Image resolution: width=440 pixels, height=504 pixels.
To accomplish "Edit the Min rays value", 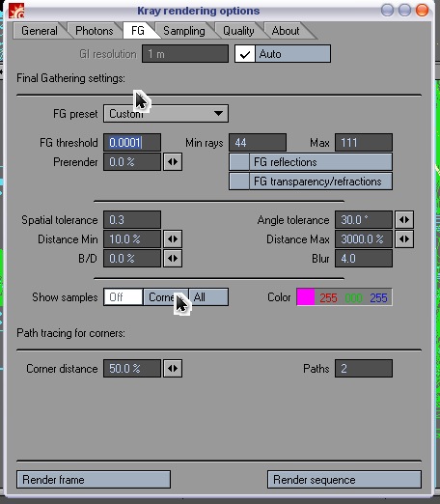I will point(258,143).
